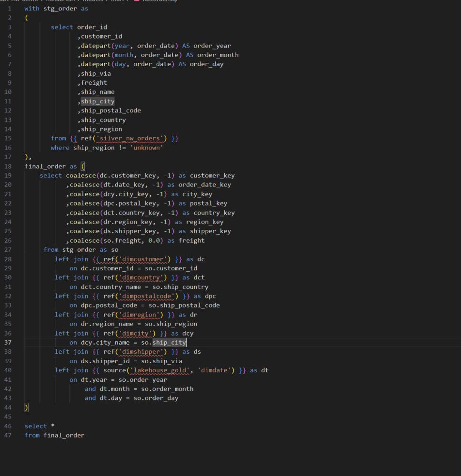Click dpc.postal_code on line 33

(x=109, y=305)
